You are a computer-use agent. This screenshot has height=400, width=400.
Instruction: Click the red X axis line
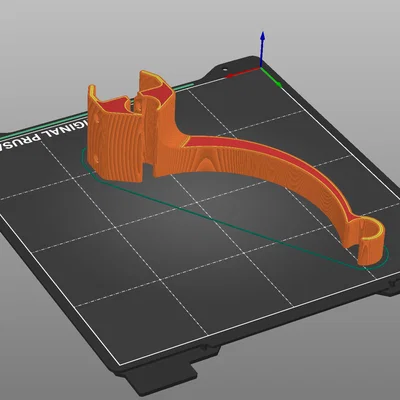[x=243, y=73]
